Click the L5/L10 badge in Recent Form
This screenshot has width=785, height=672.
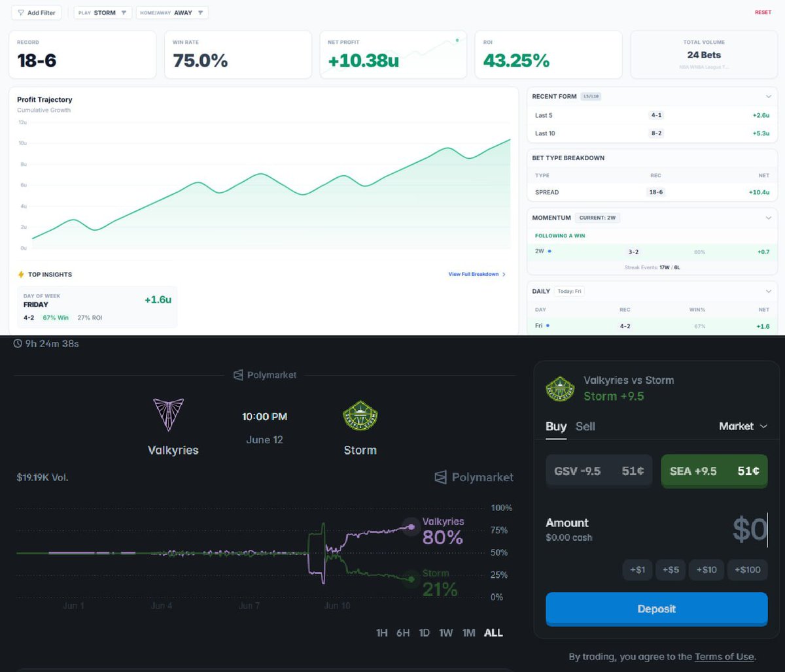click(x=591, y=97)
